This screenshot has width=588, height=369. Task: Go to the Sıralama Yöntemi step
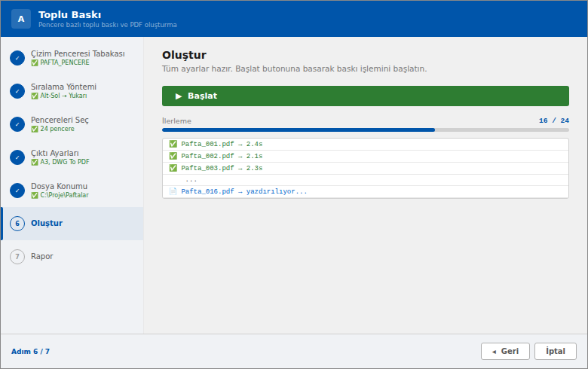(x=72, y=91)
